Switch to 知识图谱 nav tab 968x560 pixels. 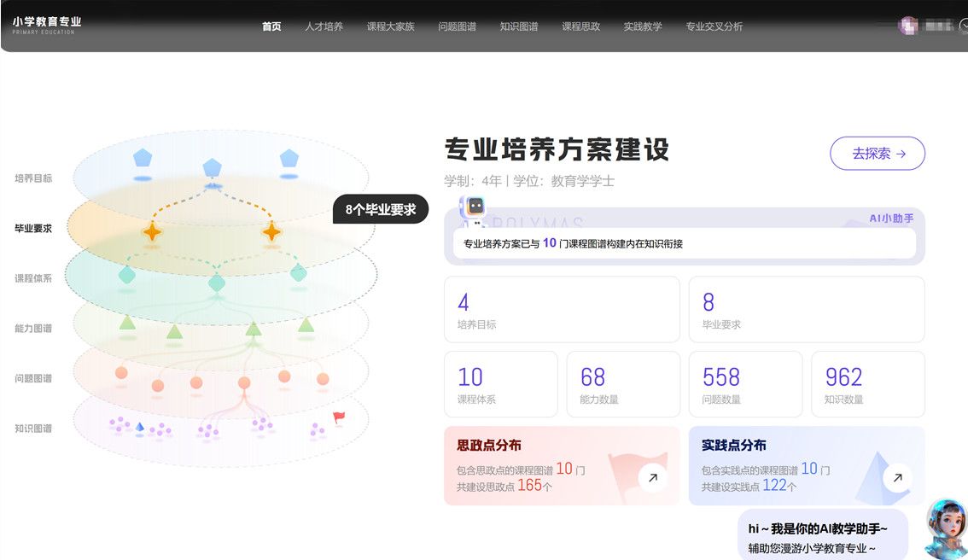click(x=518, y=26)
